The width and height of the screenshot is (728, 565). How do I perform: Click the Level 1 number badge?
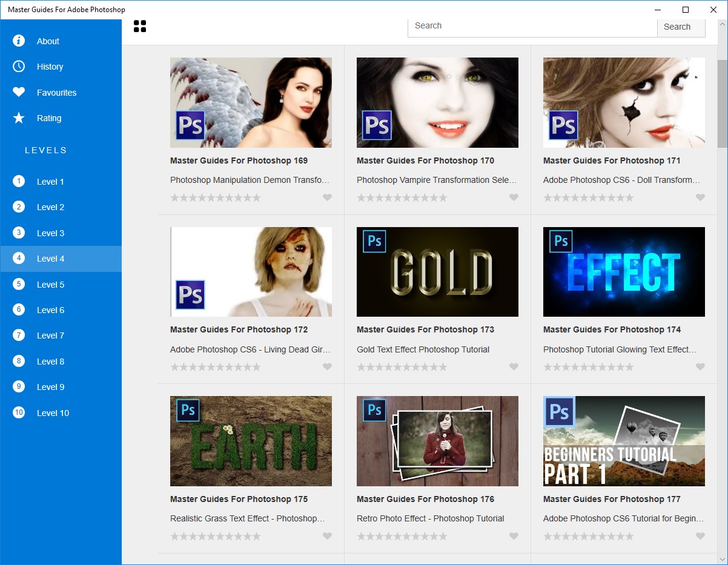pos(19,181)
